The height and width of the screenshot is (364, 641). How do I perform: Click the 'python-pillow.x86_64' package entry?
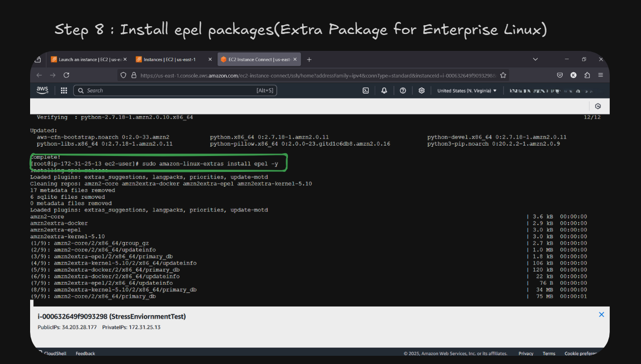coord(300,144)
